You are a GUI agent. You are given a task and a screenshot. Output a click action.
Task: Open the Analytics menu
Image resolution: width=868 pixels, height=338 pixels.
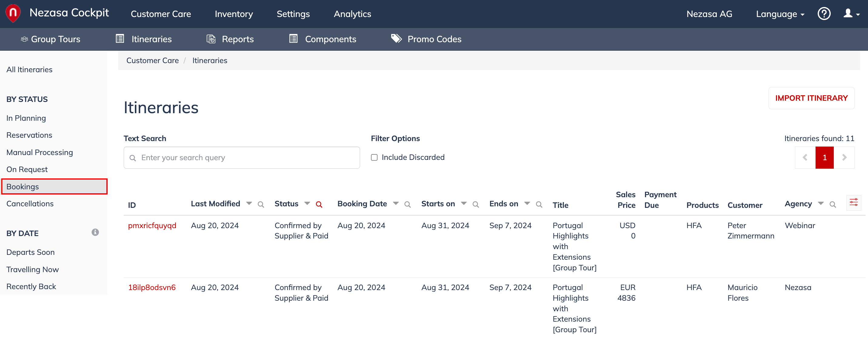pos(352,14)
